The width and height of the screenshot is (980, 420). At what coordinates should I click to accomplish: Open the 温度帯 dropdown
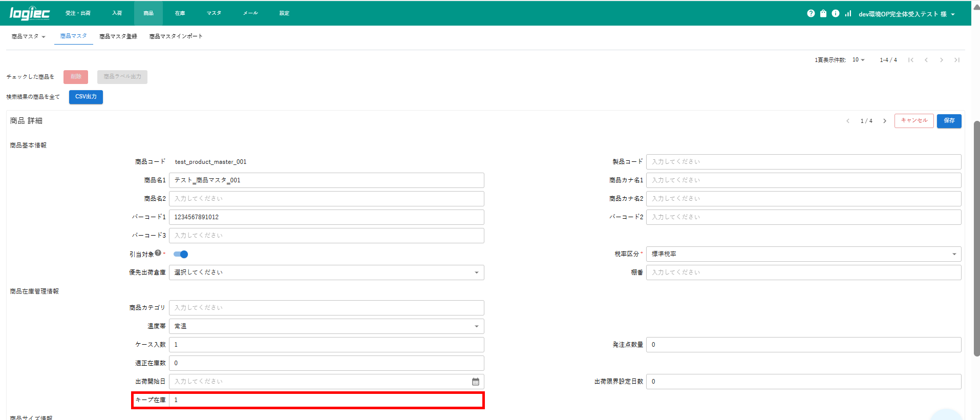326,326
